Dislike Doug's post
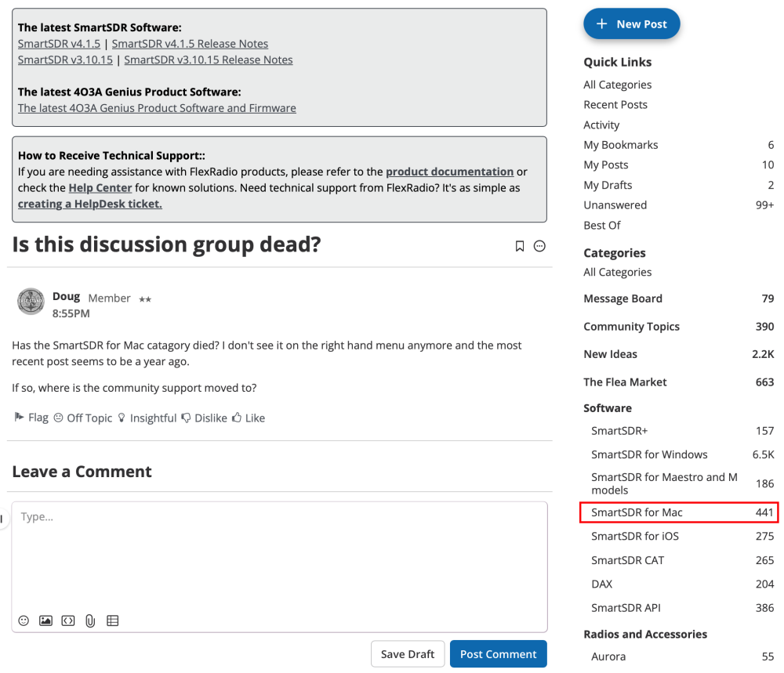The width and height of the screenshot is (784, 673). pyautogui.click(x=204, y=418)
